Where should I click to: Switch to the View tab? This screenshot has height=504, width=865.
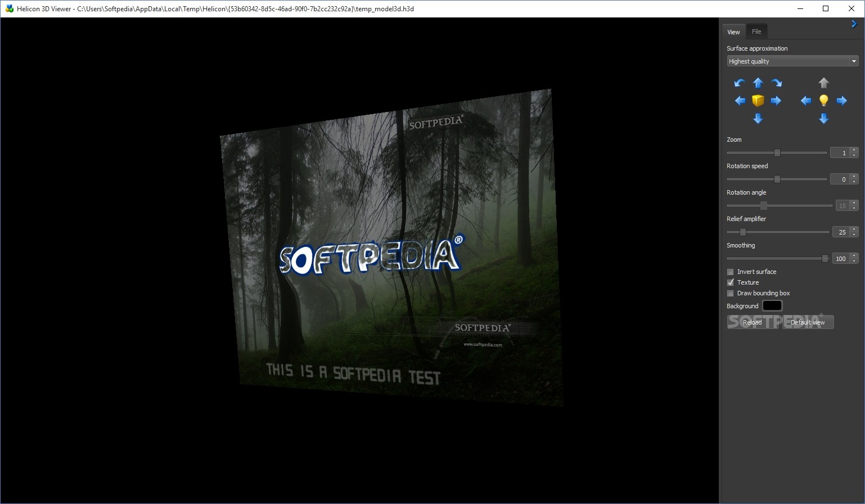[x=733, y=32]
